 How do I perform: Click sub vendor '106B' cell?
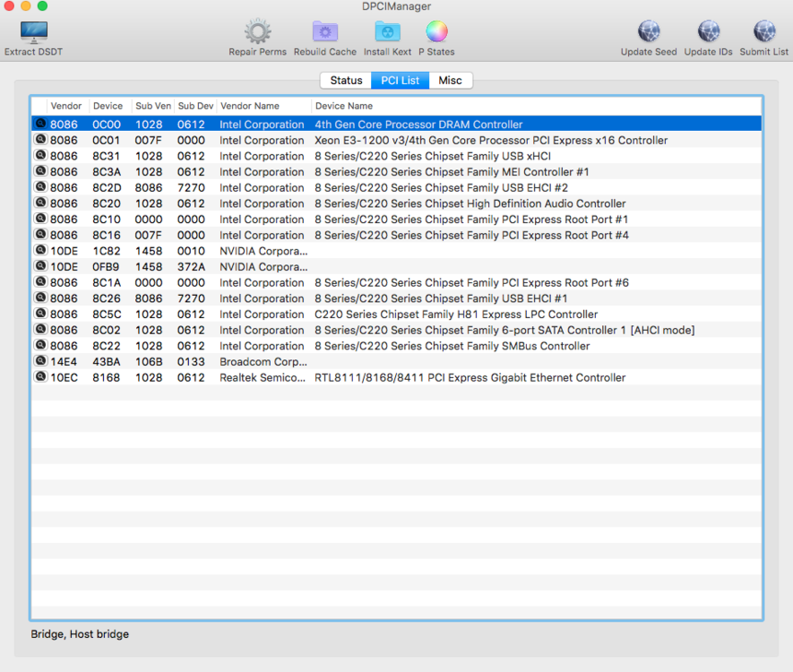(149, 362)
